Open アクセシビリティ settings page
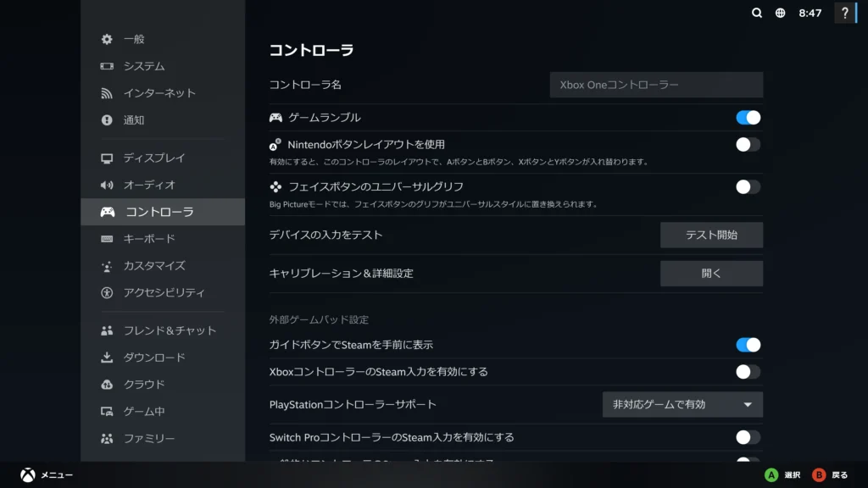Image resolution: width=868 pixels, height=488 pixels. 164,292
